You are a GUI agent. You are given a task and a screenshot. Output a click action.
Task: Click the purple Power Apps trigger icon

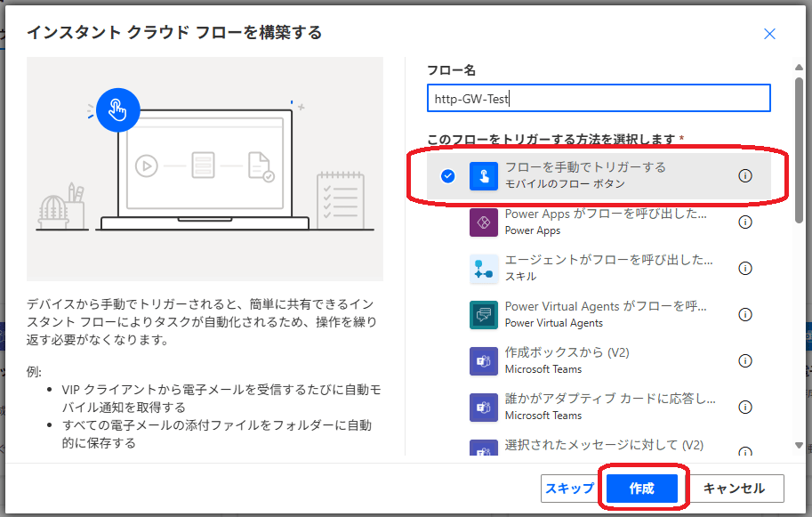coord(483,222)
